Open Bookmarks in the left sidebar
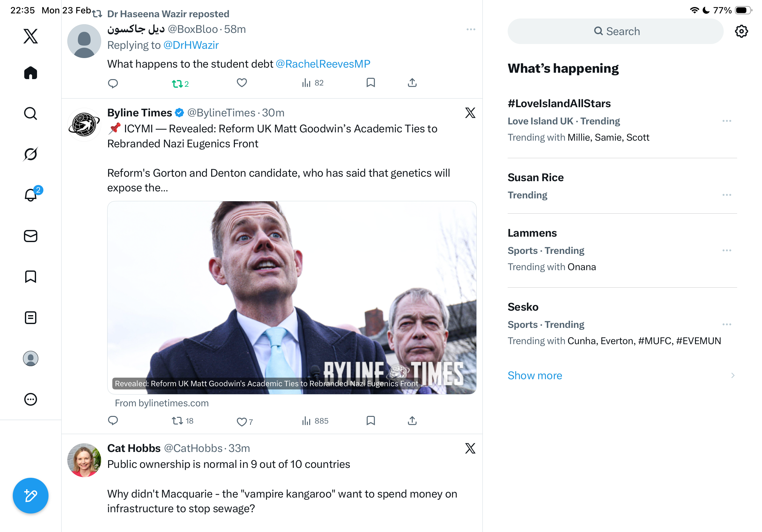762x532 pixels. click(x=31, y=277)
